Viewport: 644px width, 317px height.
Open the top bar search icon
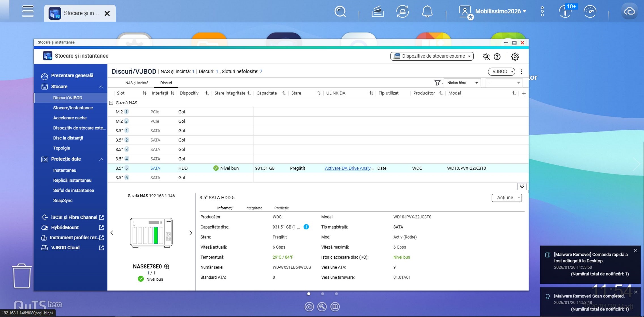(x=340, y=12)
